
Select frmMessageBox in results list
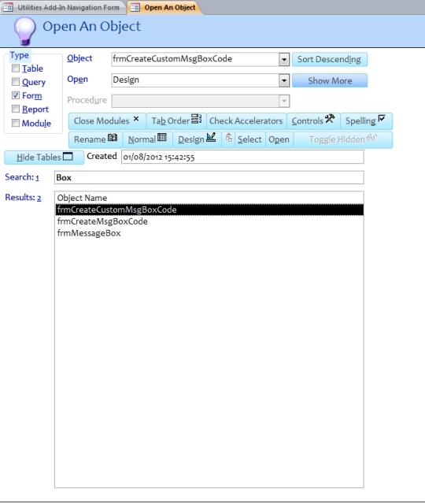(209, 233)
